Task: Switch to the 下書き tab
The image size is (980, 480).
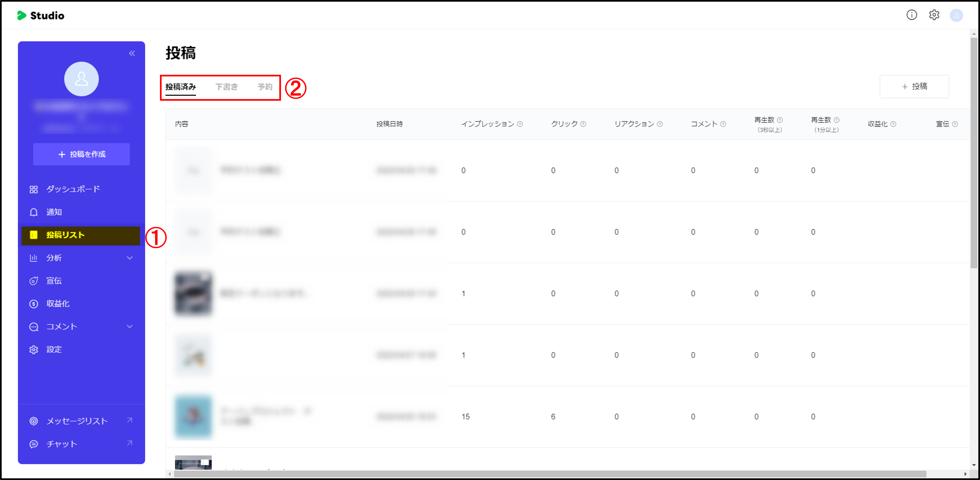Action: [226, 87]
